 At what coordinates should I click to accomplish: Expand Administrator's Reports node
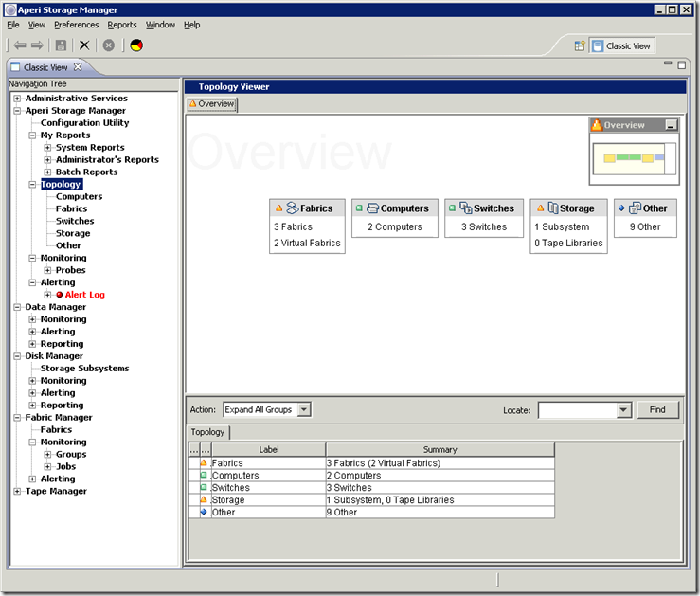click(47, 160)
